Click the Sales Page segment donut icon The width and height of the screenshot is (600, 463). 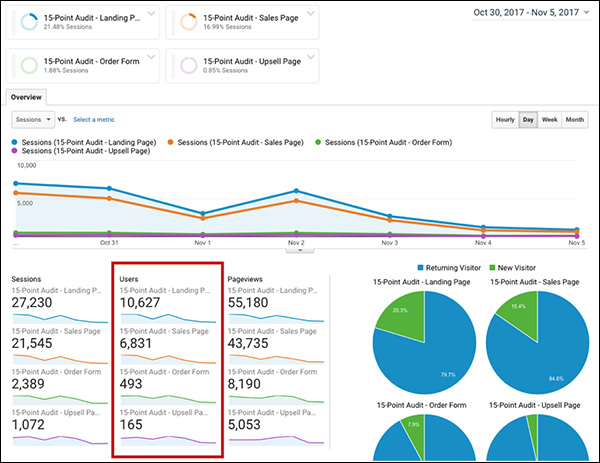tap(189, 22)
